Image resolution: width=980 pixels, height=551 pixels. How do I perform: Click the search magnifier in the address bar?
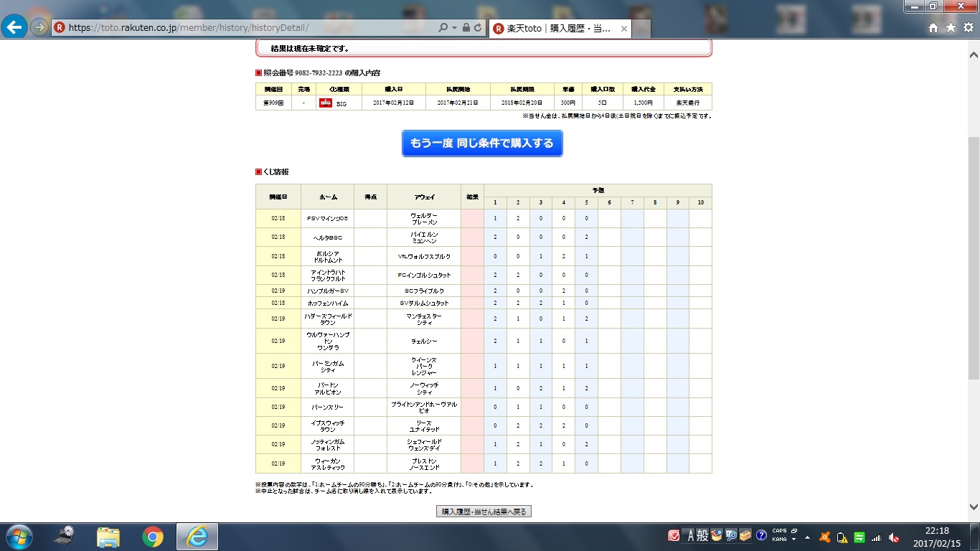click(x=443, y=28)
